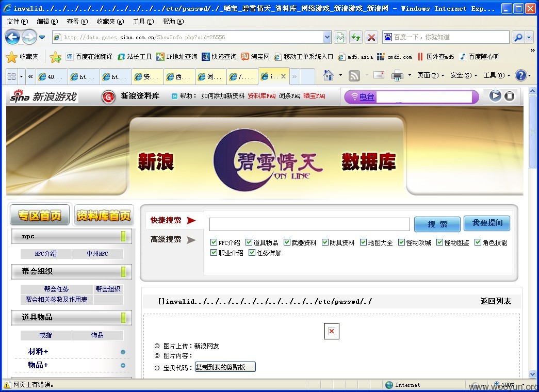
Task: Open the 安全(S) dropdown menu
Action: [463, 75]
